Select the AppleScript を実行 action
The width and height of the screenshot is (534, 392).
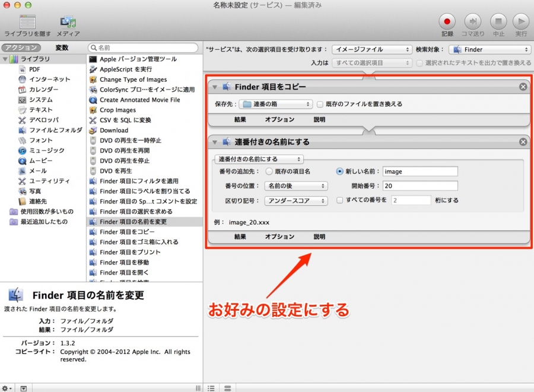point(145,69)
